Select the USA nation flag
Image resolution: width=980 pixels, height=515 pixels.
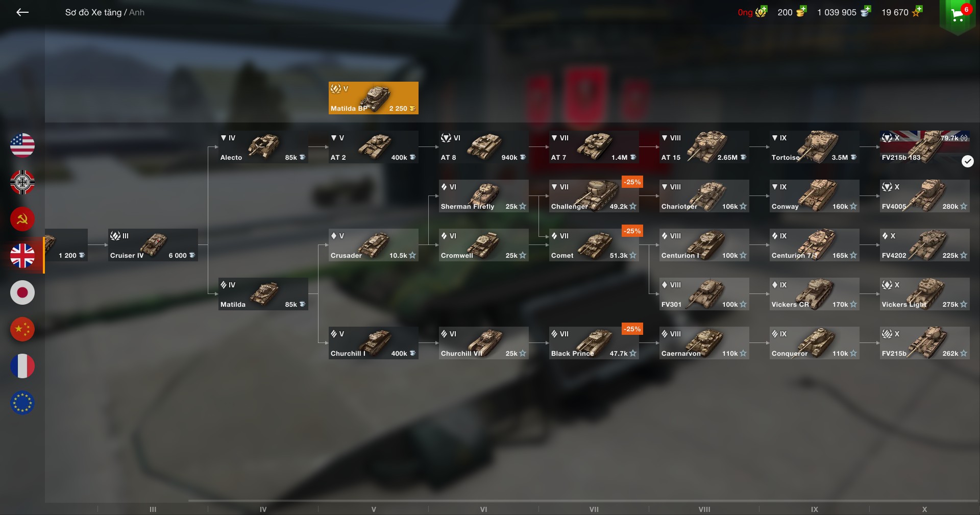tap(22, 145)
